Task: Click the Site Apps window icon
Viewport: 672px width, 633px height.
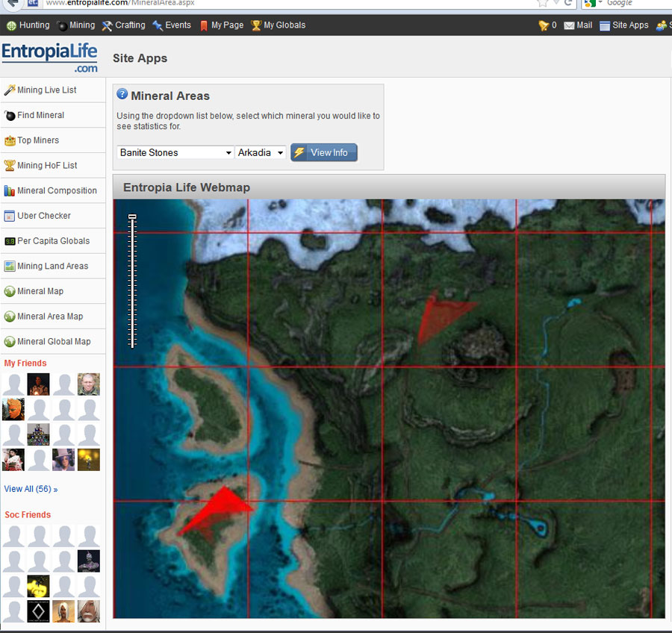Action: [x=605, y=25]
